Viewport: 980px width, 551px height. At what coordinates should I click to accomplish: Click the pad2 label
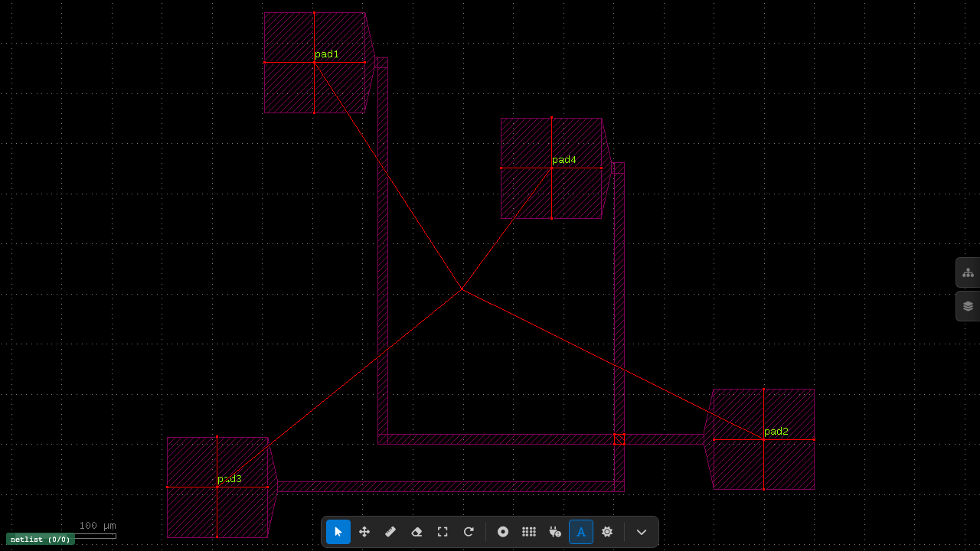pos(776,432)
